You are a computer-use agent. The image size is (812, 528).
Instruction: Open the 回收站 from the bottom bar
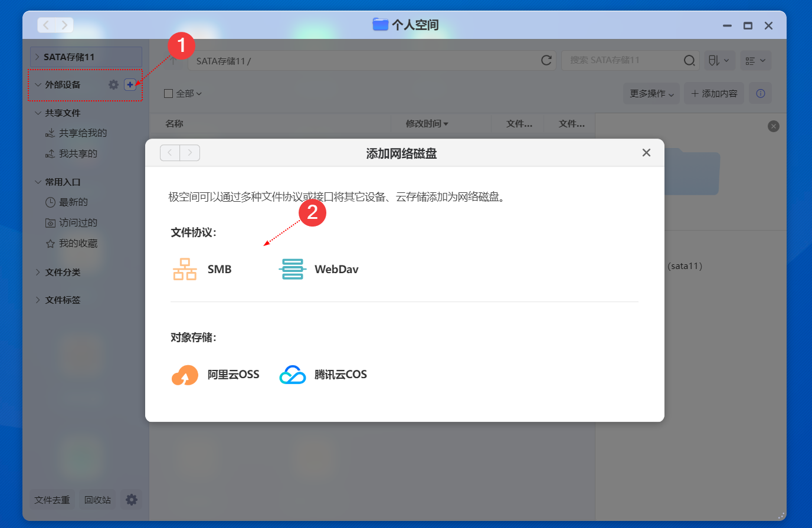tap(97, 500)
